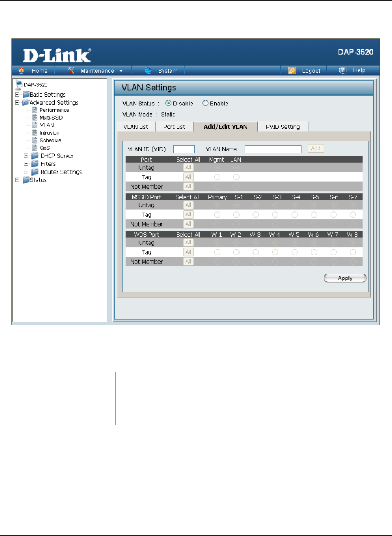This screenshot has width=392, height=536.
Task: Open the Add/Edit VLAN tab
Action: click(226, 127)
